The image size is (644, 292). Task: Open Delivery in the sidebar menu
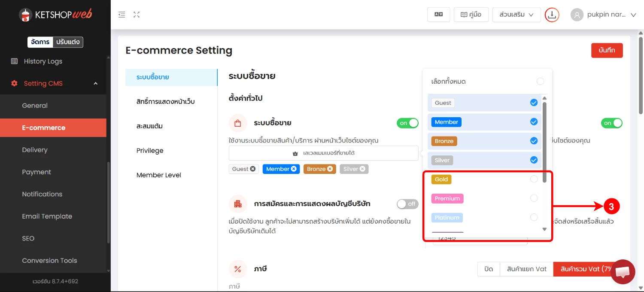(x=35, y=150)
